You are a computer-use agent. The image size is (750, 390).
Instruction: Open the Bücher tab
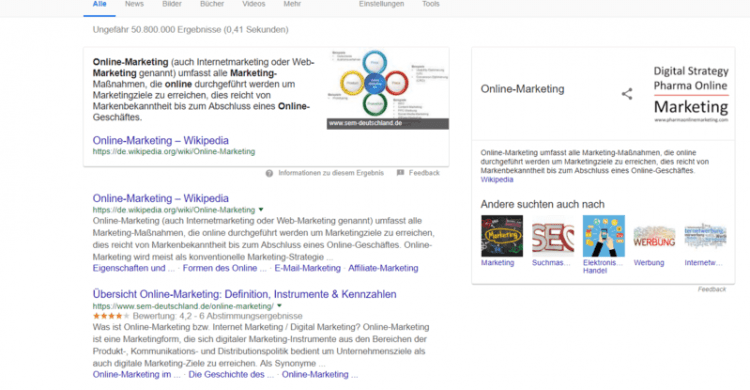coord(212,4)
